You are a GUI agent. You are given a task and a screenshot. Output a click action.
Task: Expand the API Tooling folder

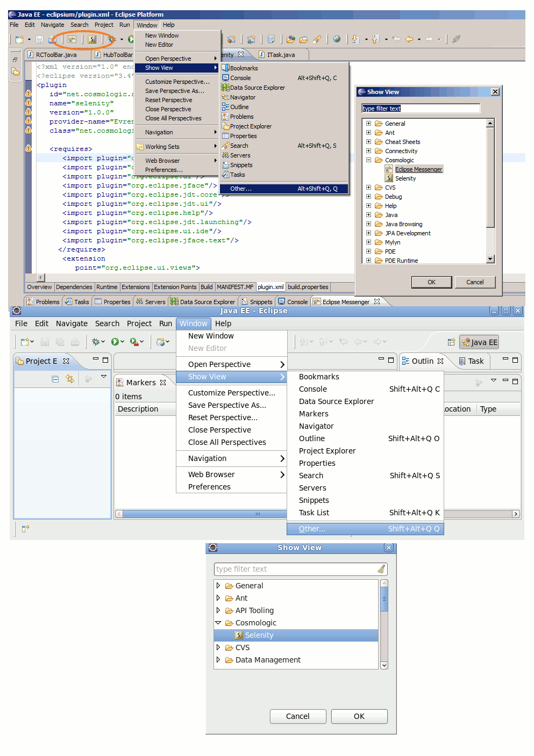(218, 610)
